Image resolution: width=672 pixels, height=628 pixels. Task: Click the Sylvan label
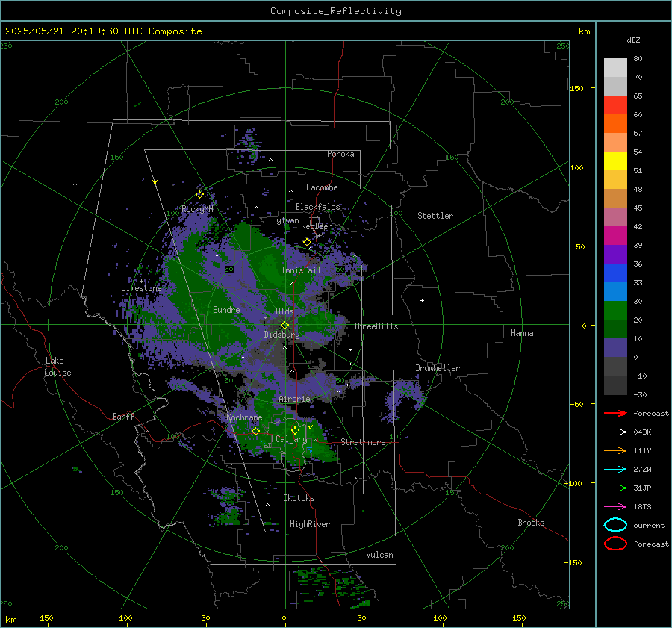pyautogui.click(x=285, y=220)
